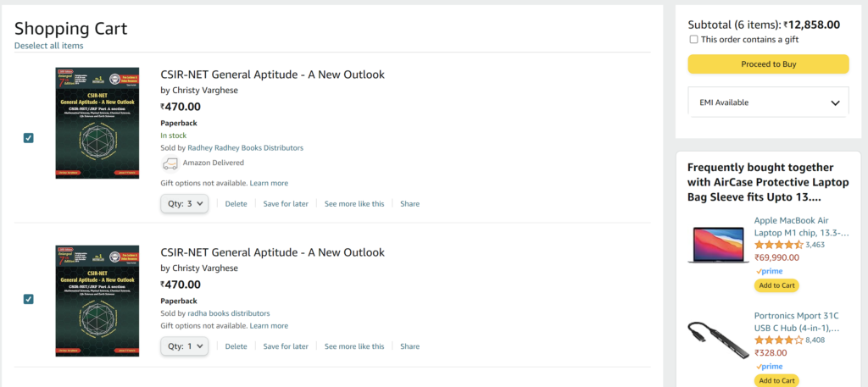Click the Portronics USB C hub image
Screen dimensions: 868x387
tap(718, 340)
